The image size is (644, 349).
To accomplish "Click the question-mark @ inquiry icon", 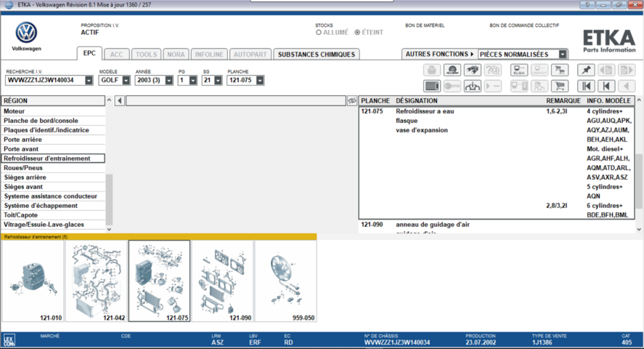I will [493, 70].
